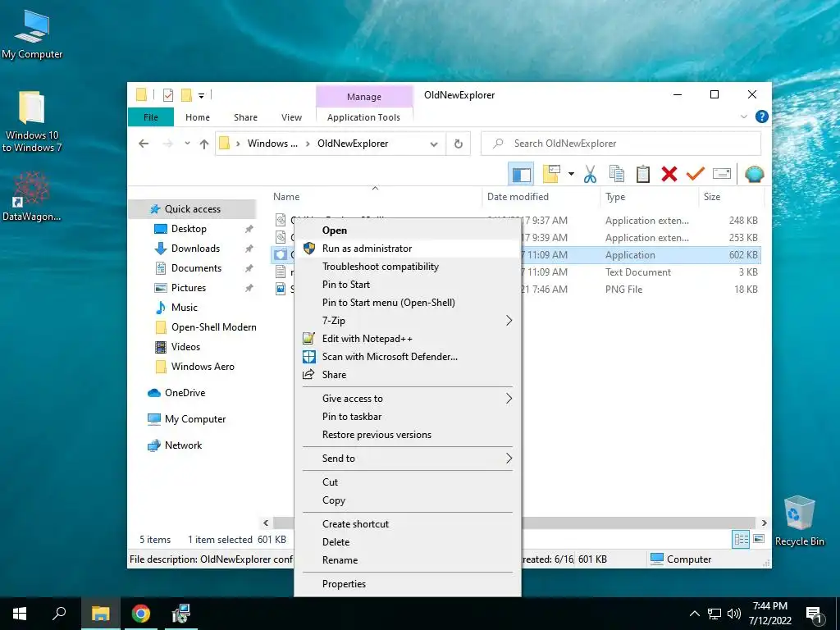
Task: Expand the ribbon with the chevron
Action: [x=743, y=116]
